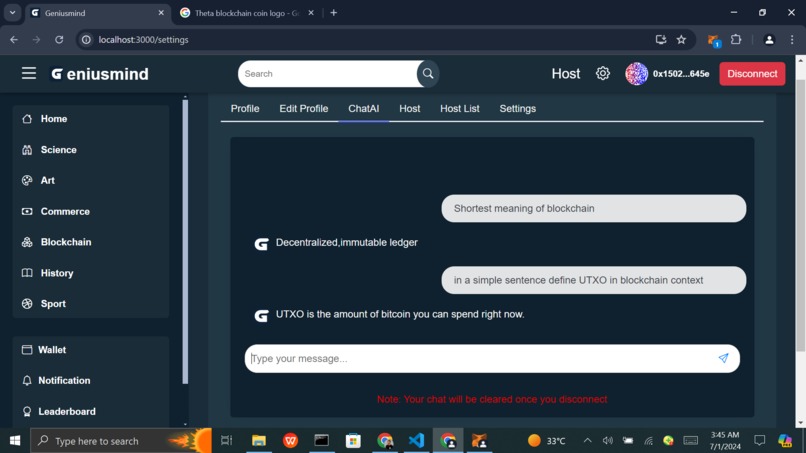Switch to the Edit Profile tab

(x=303, y=108)
